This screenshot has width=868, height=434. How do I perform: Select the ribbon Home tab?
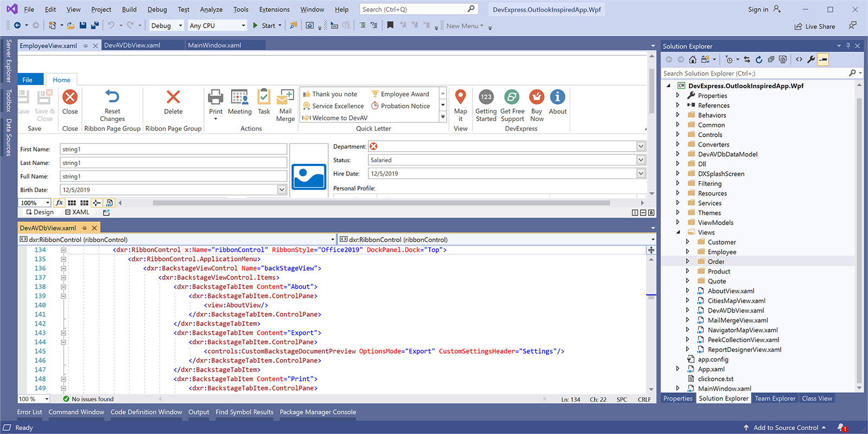tap(61, 80)
